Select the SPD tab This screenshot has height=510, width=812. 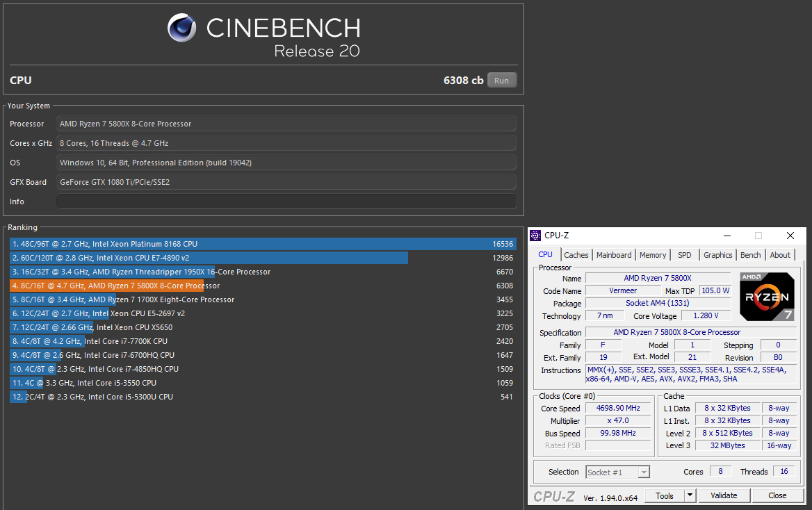coord(684,255)
